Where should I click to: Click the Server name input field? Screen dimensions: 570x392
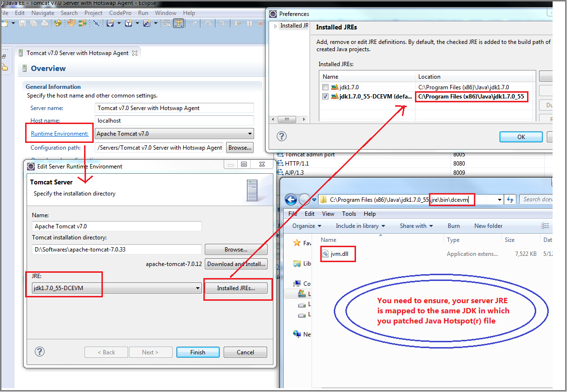(x=174, y=108)
